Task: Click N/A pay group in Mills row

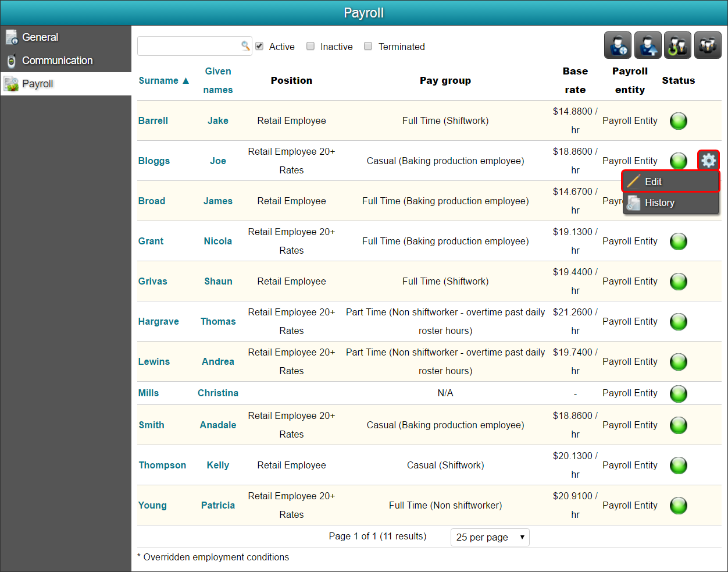Action: click(445, 393)
